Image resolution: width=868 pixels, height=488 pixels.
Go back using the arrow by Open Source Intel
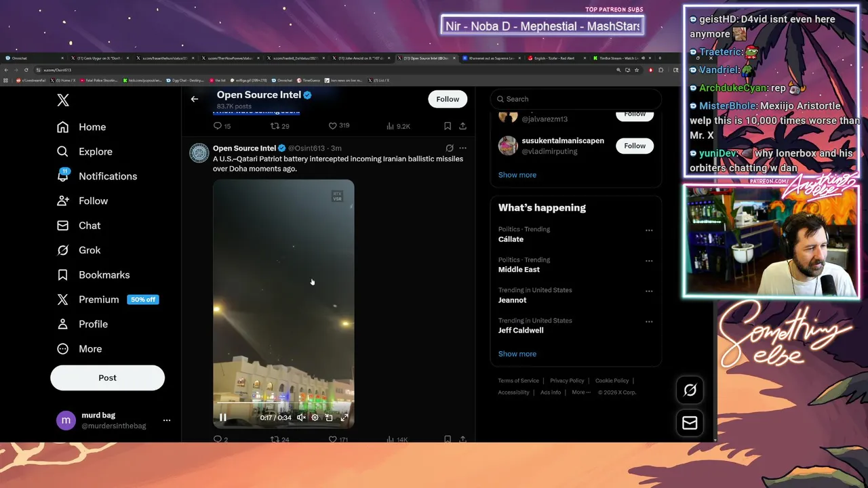(x=195, y=99)
